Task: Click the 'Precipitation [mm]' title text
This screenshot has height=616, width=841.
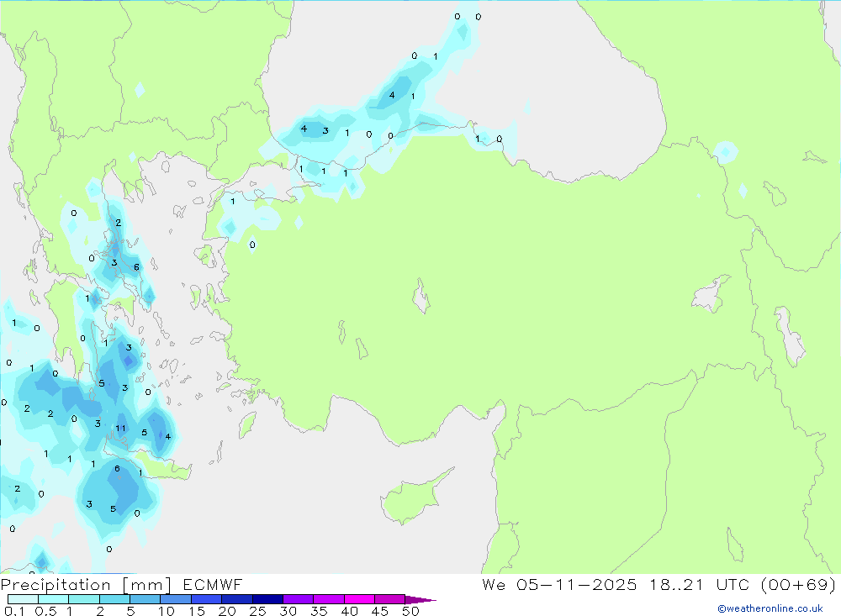Action: [x=87, y=585]
